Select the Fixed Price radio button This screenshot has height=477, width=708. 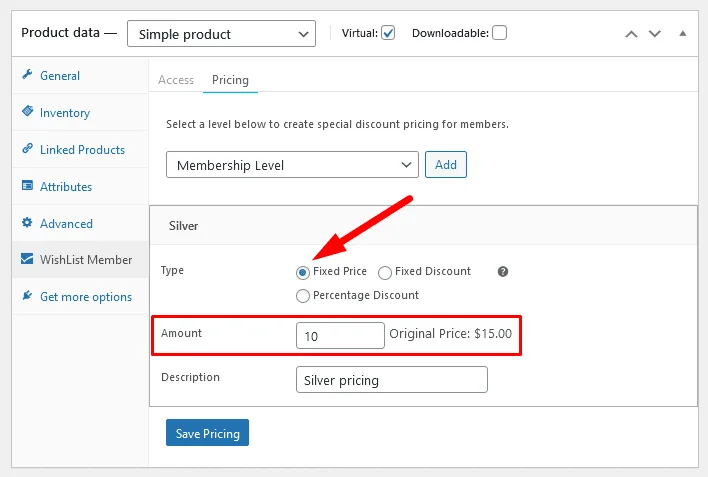point(303,272)
